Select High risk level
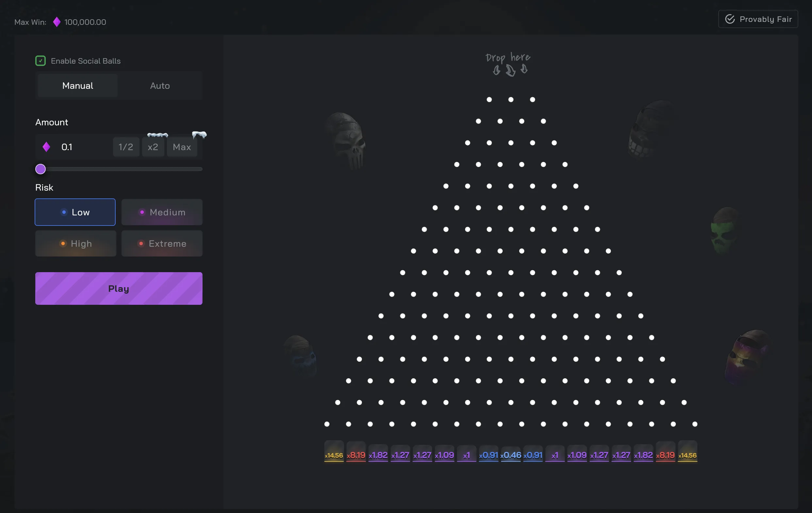 (75, 243)
